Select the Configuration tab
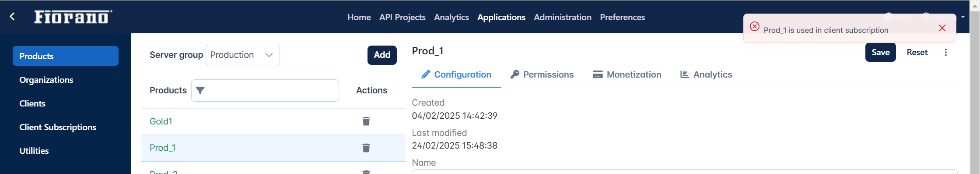The width and height of the screenshot is (980, 174). click(x=456, y=75)
